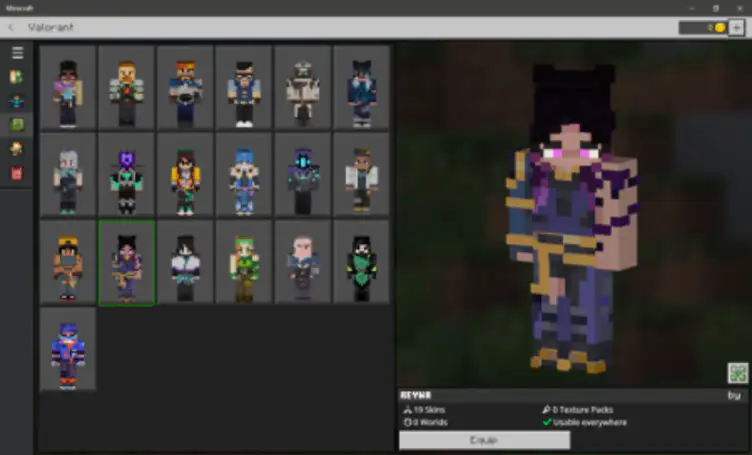Screen dimensions: 752x455
Task: Select the blonde skin in green outfit
Action: click(x=244, y=262)
